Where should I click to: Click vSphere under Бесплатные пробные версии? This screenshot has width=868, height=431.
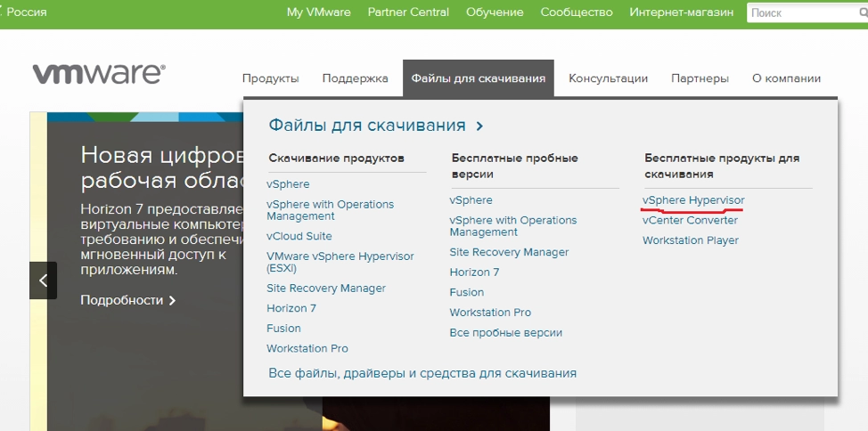tap(471, 200)
